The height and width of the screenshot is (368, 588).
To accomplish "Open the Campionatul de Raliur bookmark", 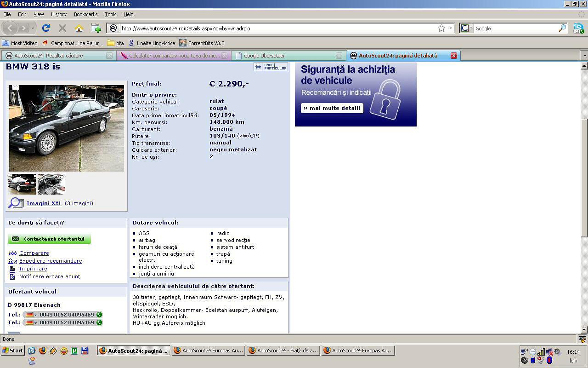I will [x=73, y=43].
